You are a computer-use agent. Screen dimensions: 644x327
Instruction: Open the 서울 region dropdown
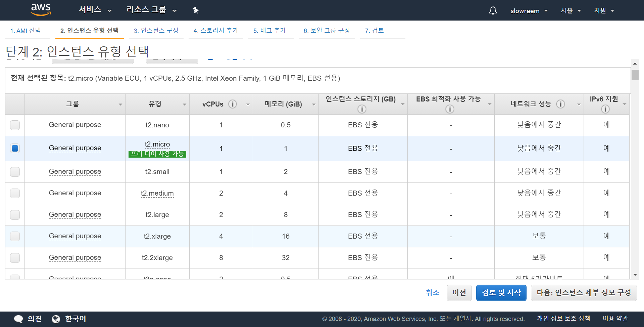(571, 11)
